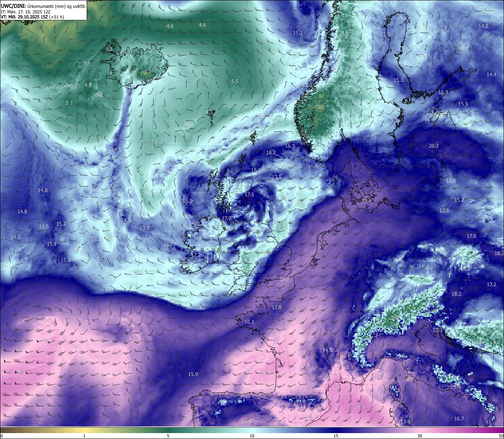The image size is (504, 439).
Task: Click the title 'UWC/DINI: Úrkomumætti (mm) og uv850.'
Action: click(x=43, y=6)
